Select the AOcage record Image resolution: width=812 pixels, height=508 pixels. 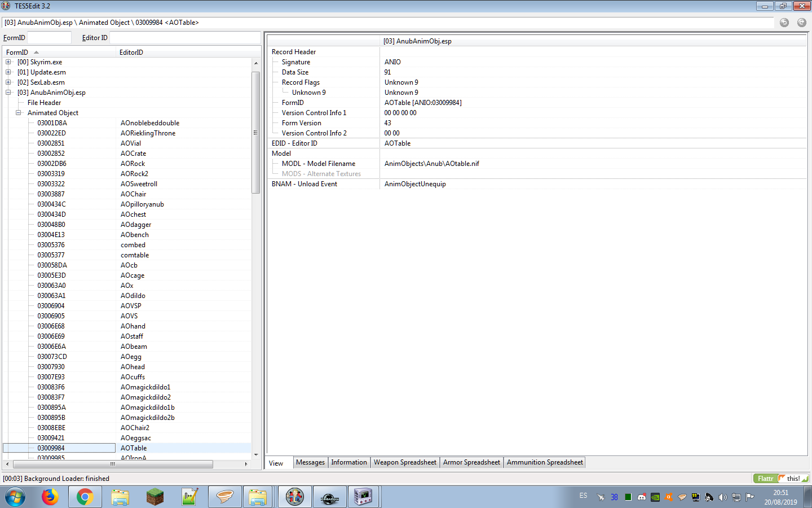pos(127,275)
